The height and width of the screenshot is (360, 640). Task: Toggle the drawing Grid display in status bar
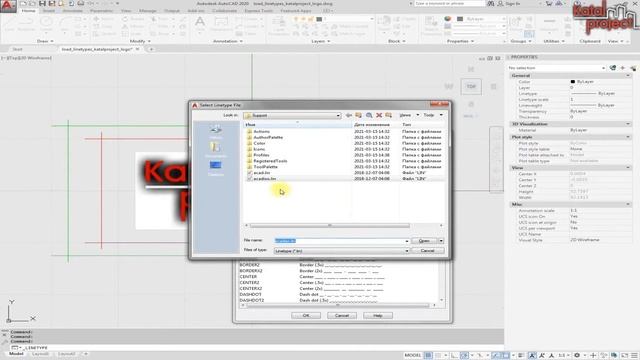click(x=428, y=356)
